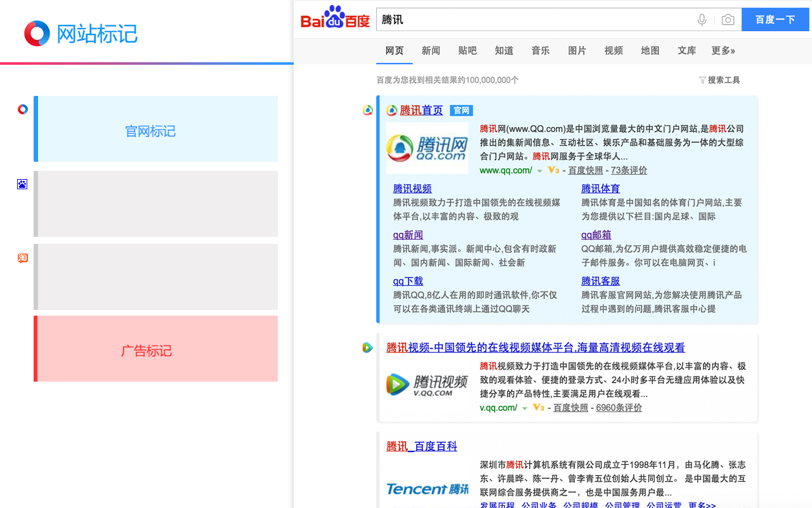Open the 腾讯_百度百科 result
812x508 pixels.
click(x=422, y=446)
